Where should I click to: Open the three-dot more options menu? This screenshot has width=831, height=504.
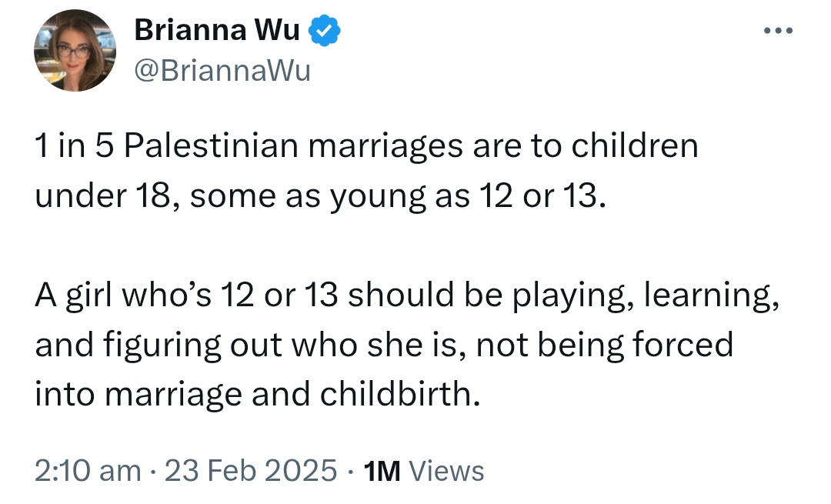pos(778,31)
